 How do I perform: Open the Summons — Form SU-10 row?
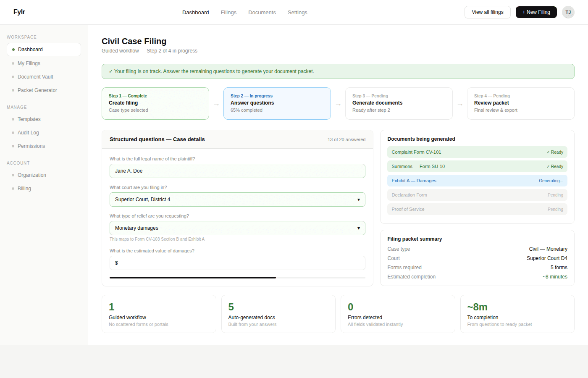point(477,166)
